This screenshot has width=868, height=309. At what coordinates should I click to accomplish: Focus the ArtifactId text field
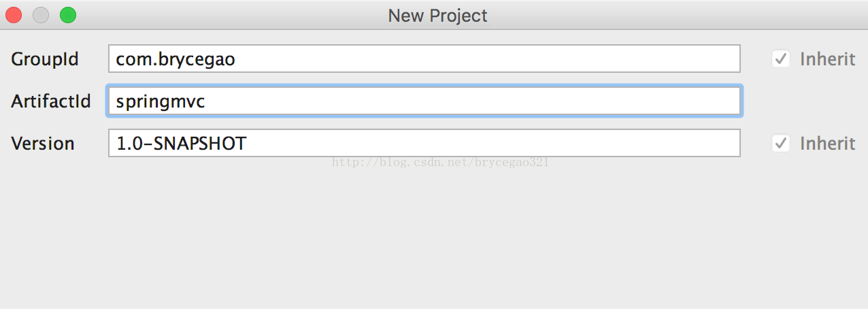pos(424,101)
